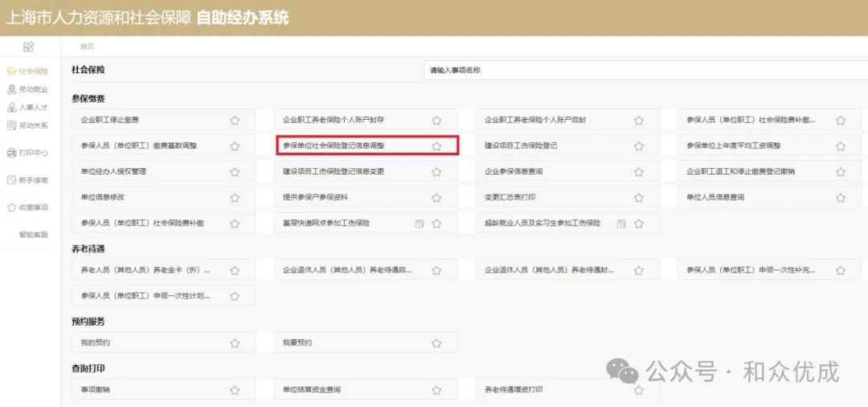Open 变更汇总表打印

[568, 198]
